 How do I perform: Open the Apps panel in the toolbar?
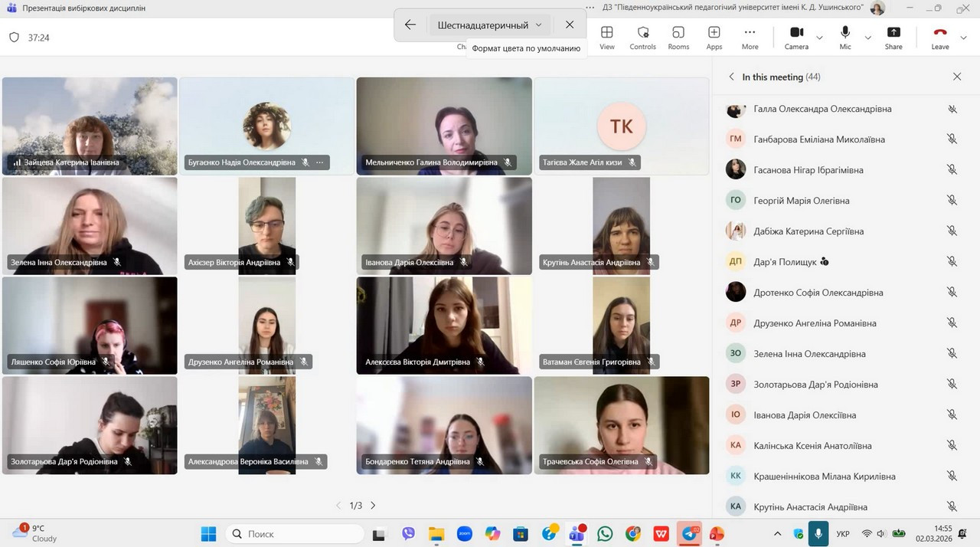[x=714, y=36]
